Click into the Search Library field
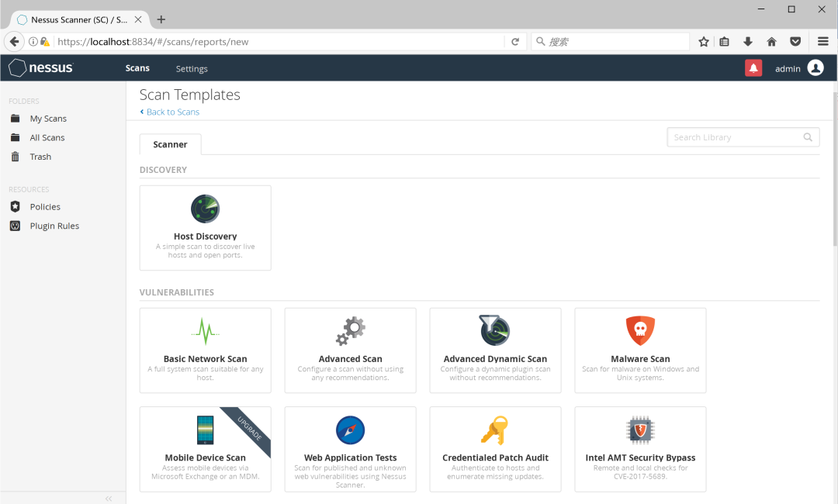Image resolution: width=838 pixels, height=504 pixels. (x=743, y=137)
